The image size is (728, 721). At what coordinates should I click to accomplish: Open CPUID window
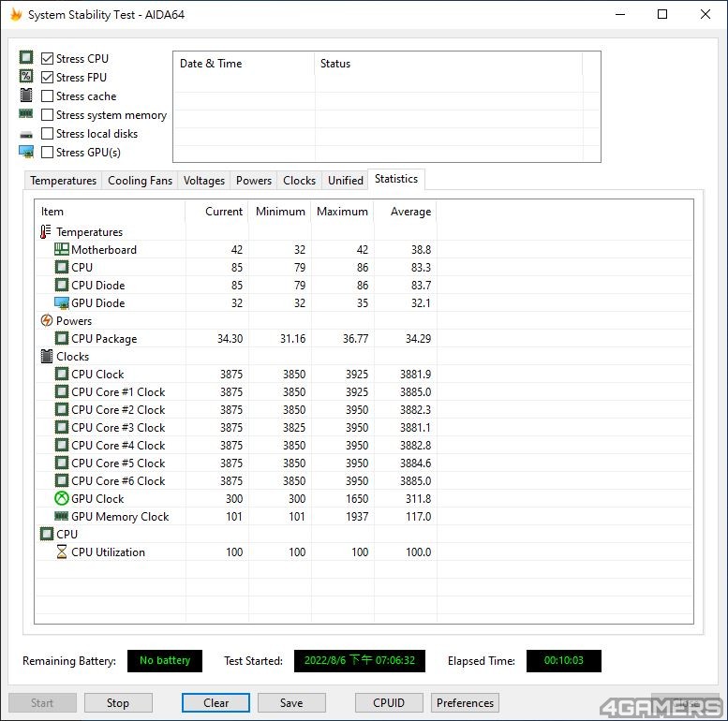(x=389, y=703)
